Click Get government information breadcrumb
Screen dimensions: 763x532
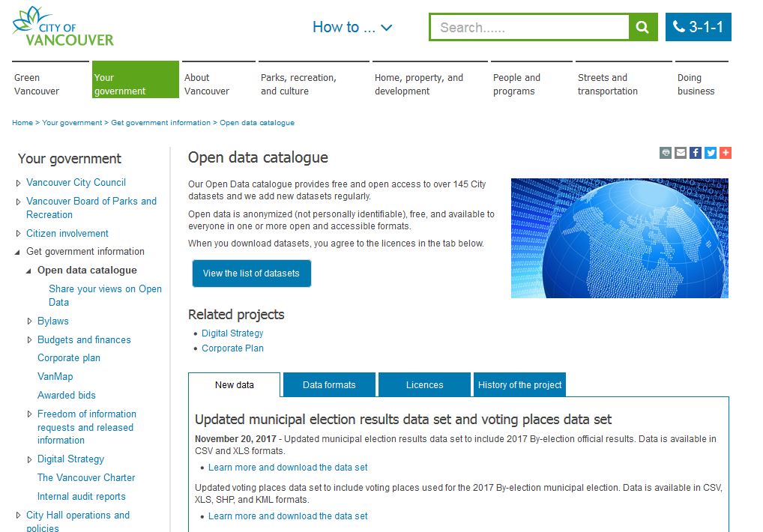[160, 123]
